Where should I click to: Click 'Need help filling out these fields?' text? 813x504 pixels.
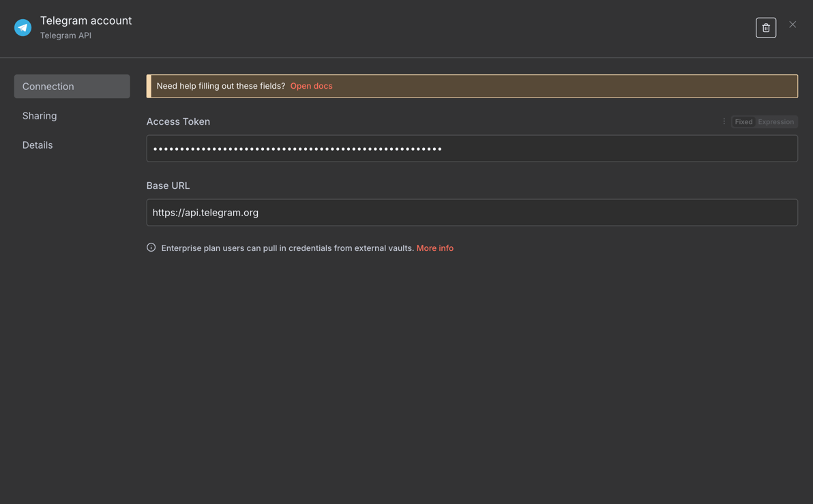221,86
